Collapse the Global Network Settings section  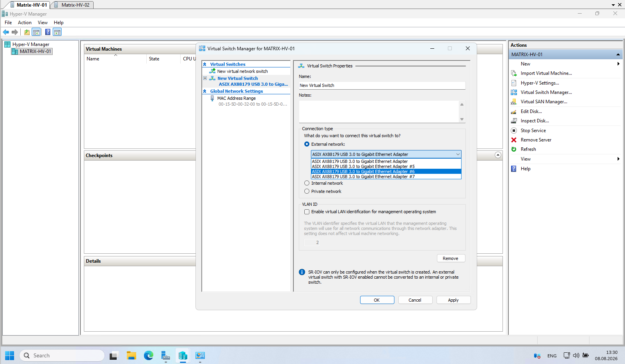pos(204,91)
